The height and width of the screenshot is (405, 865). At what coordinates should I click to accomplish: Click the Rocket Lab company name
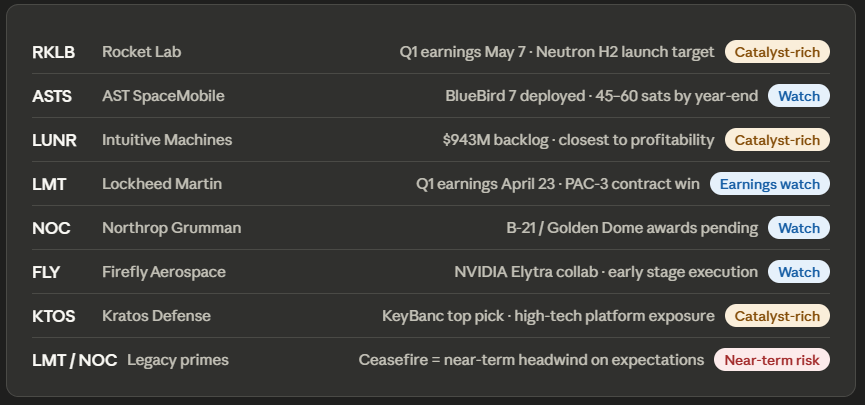pos(141,52)
